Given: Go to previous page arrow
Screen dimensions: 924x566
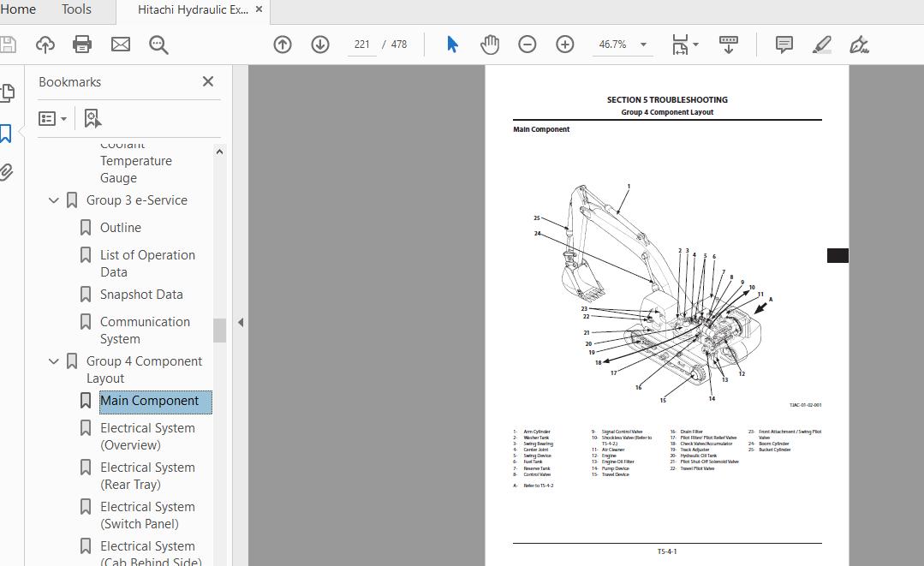Looking at the screenshot, I should point(283,45).
